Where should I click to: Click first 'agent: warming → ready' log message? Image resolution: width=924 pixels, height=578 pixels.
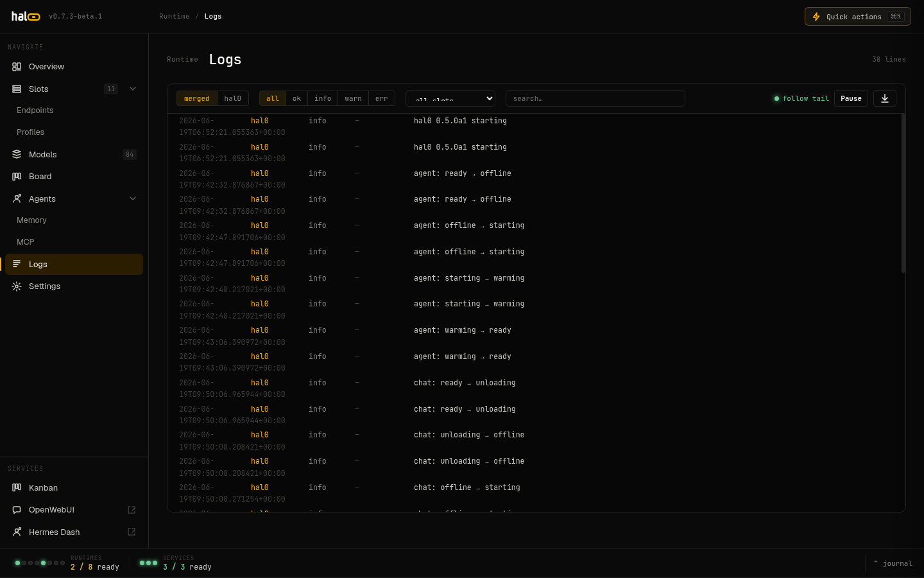point(463,330)
